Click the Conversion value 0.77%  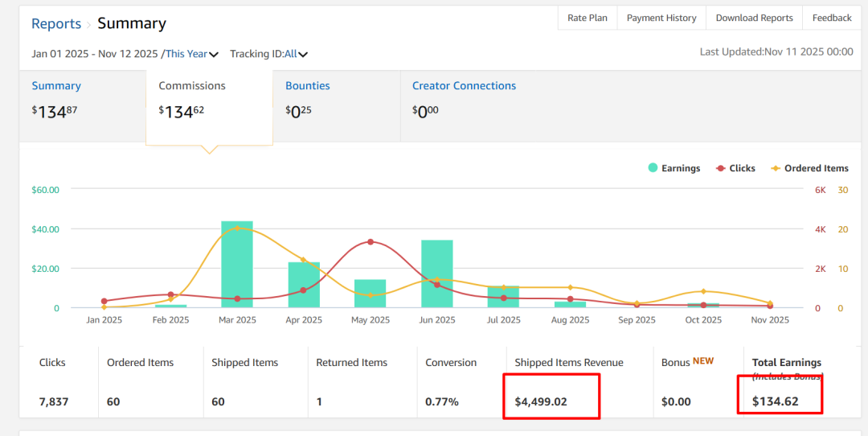[442, 401]
